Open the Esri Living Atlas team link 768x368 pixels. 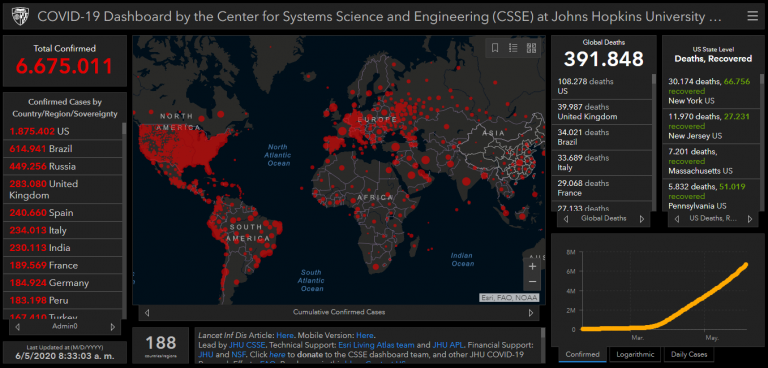coord(376,345)
